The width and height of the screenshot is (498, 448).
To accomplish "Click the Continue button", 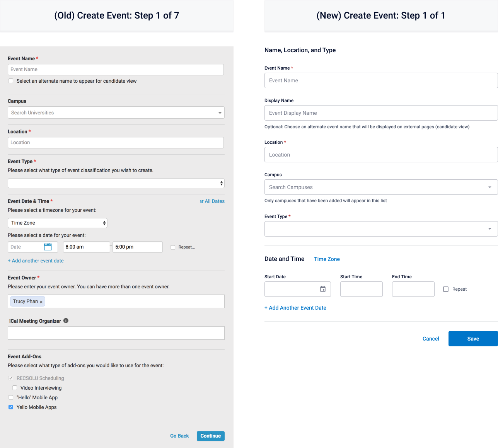I will pyautogui.click(x=211, y=436).
